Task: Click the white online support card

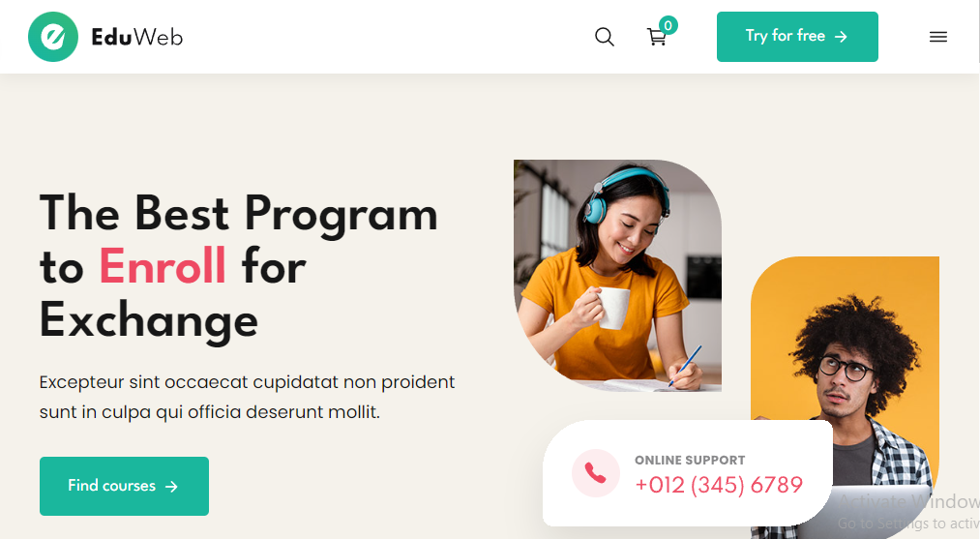Action: click(688, 473)
